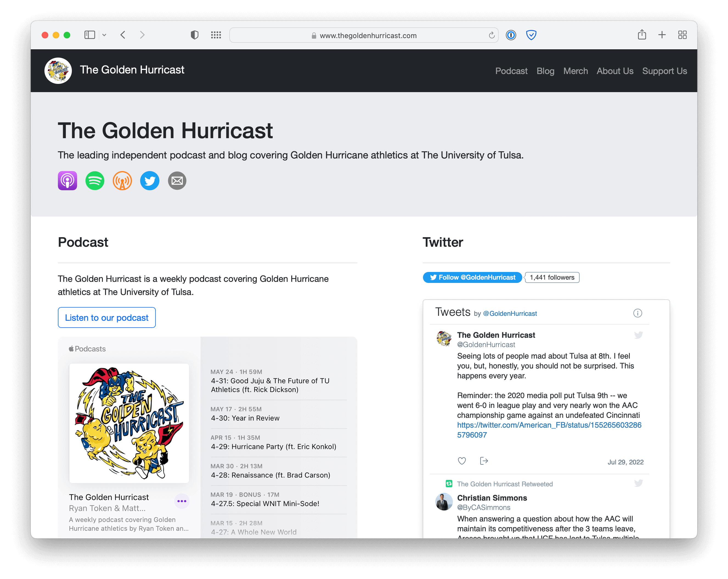Share the first tweet icon
The height and width of the screenshot is (579, 728).
tap(484, 461)
